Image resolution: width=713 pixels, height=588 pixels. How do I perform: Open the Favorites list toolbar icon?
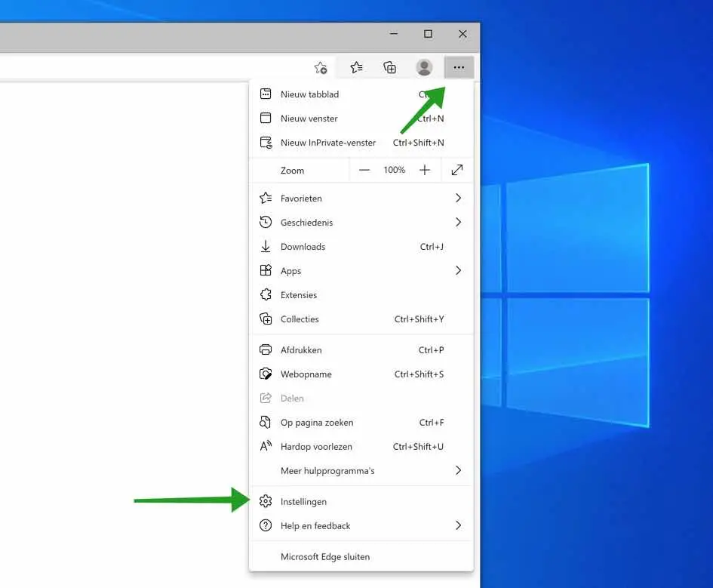click(x=356, y=68)
